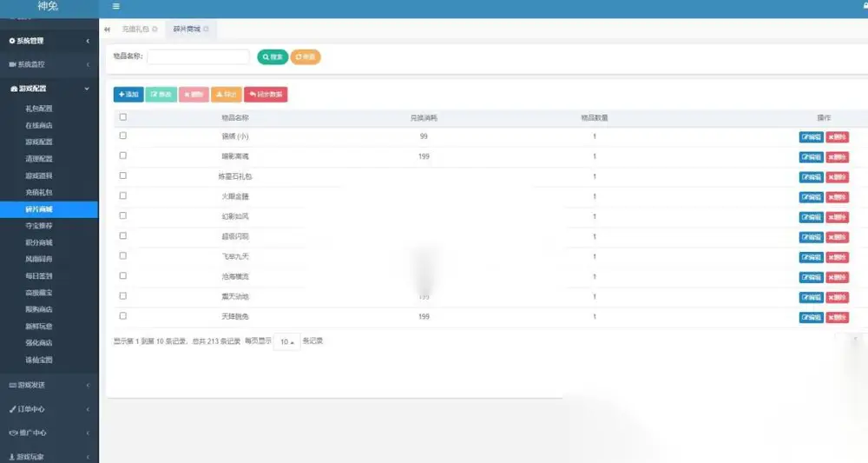Expand the 订单中心 sidebar menu
This screenshot has height=463, width=868.
coord(49,409)
